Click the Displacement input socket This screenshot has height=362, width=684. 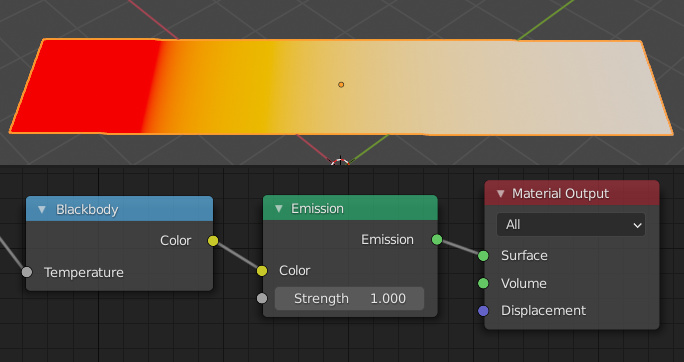[x=483, y=311]
